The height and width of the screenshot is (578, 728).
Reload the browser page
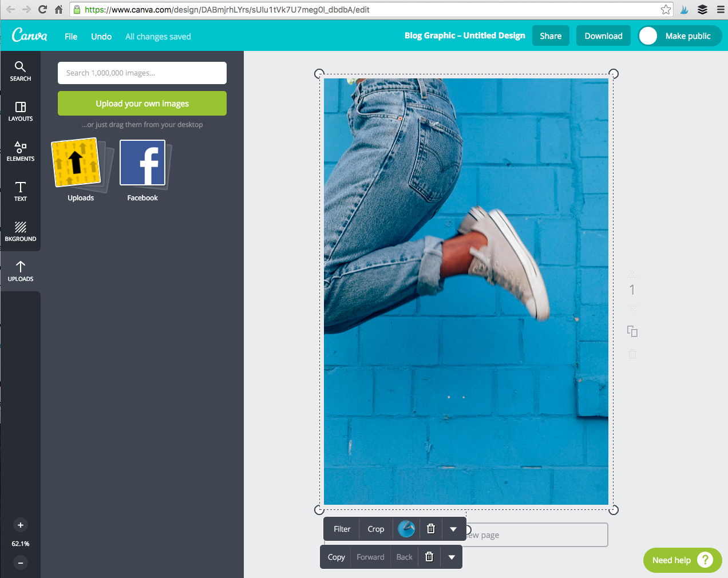[x=42, y=9]
